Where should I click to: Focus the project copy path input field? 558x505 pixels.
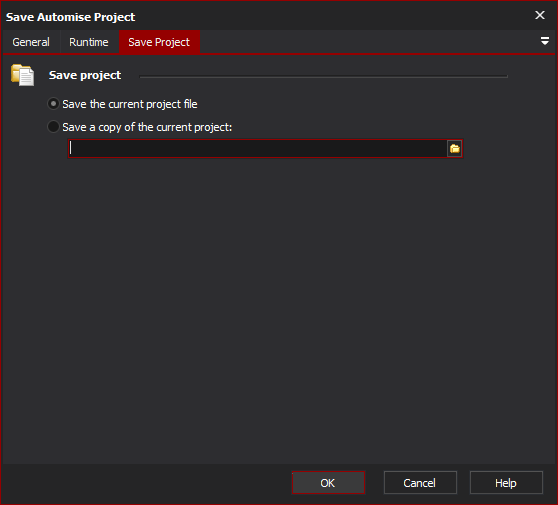pyautogui.click(x=258, y=148)
